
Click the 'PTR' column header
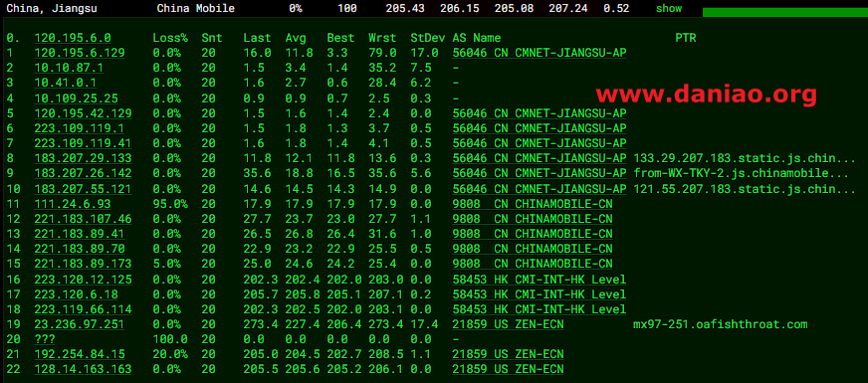(x=685, y=38)
